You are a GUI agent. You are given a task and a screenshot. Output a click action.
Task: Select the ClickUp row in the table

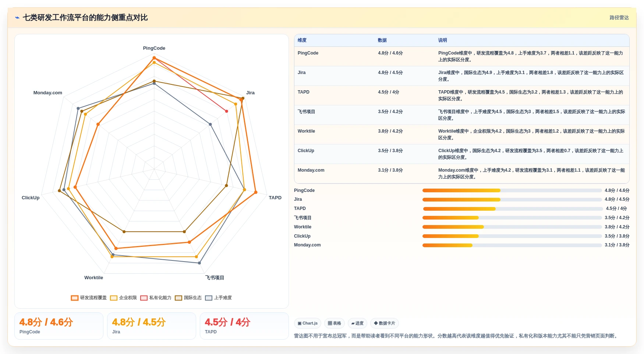462,154
